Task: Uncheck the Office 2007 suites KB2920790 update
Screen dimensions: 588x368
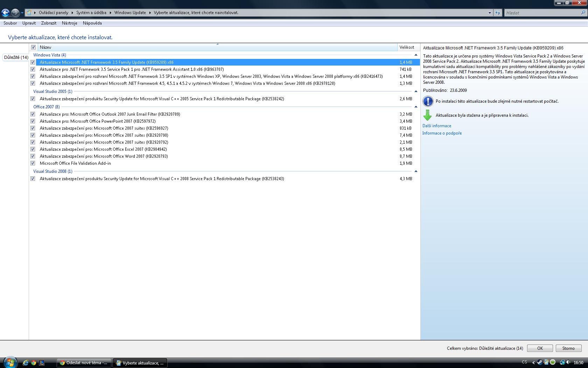Action: (33, 135)
